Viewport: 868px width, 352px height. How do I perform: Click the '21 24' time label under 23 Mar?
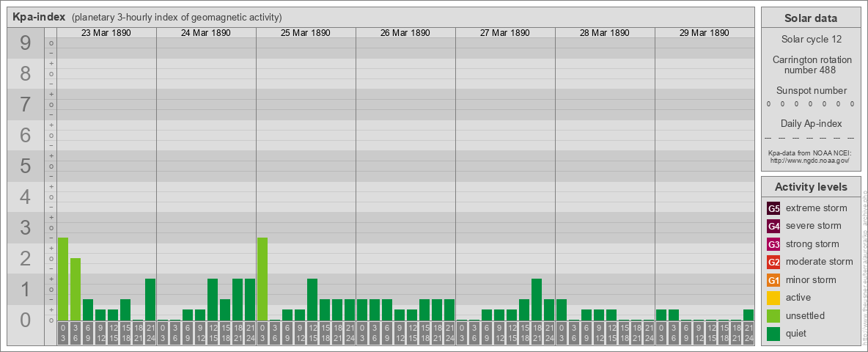150,334
